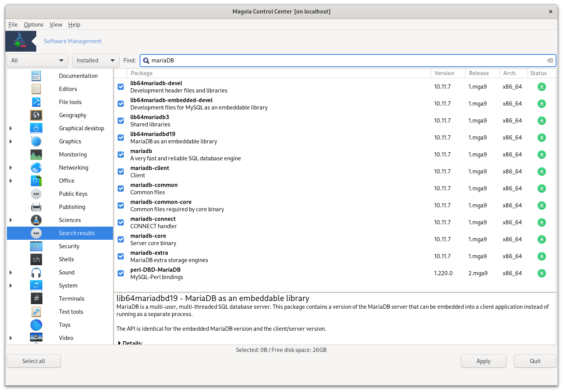Click the Sciences flask icon

point(36,220)
